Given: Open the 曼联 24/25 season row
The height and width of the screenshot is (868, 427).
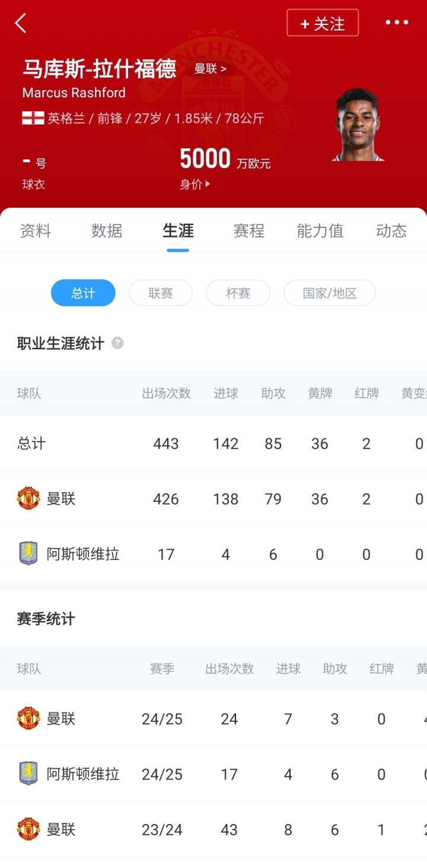Looking at the screenshot, I should (x=213, y=719).
